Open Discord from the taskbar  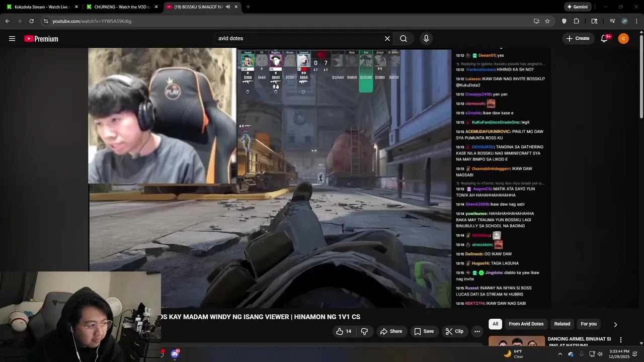click(x=175, y=354)
